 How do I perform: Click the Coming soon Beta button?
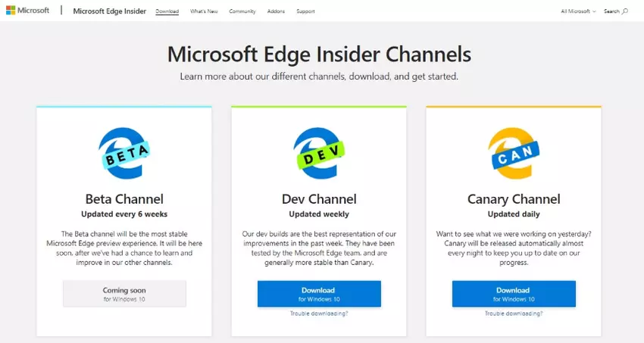pos(124,294)
